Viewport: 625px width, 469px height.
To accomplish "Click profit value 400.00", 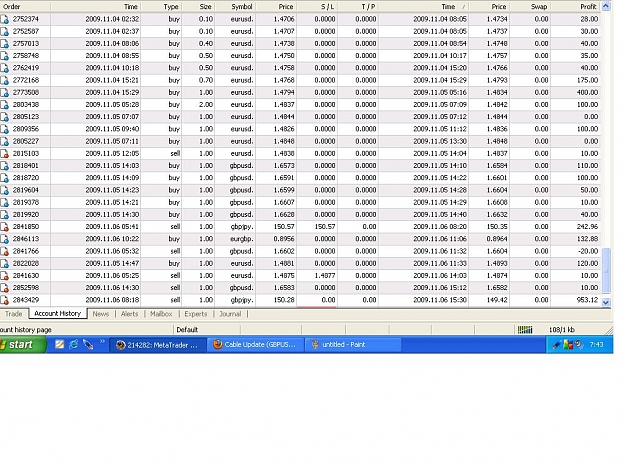I will [587, 92].
